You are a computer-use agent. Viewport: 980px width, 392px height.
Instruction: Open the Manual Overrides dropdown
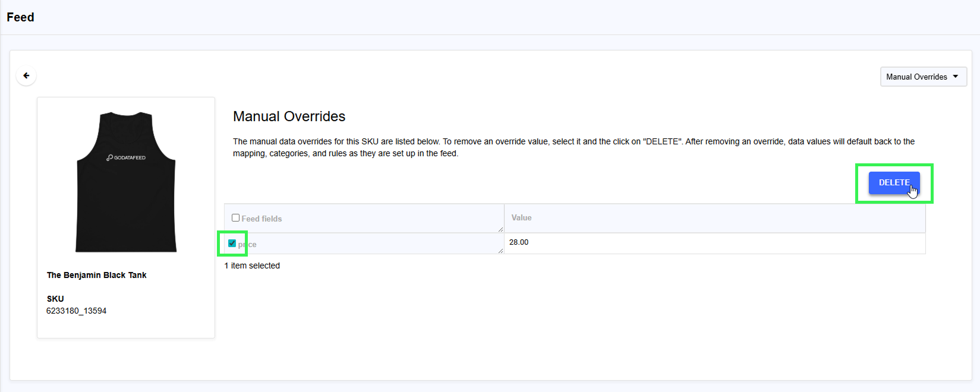click(x=916, y=77)
